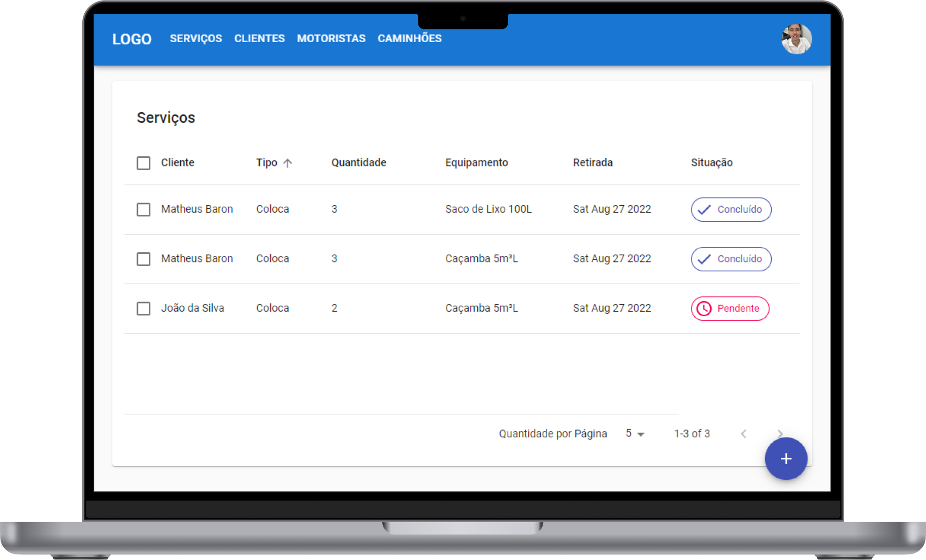Click the Pendente status chip
Screen dimensions: 926x560
click(730, 309)
